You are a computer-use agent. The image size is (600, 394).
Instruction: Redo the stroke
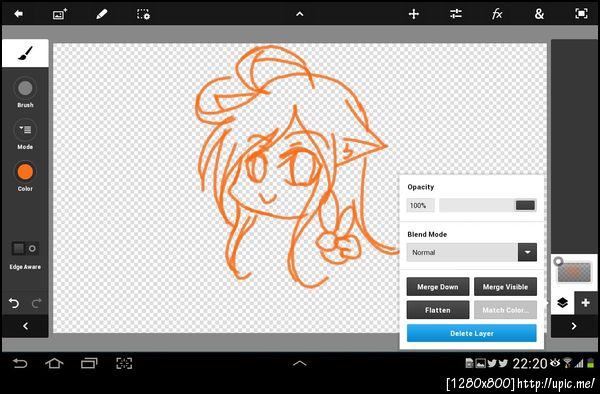[x=37, y=303]
